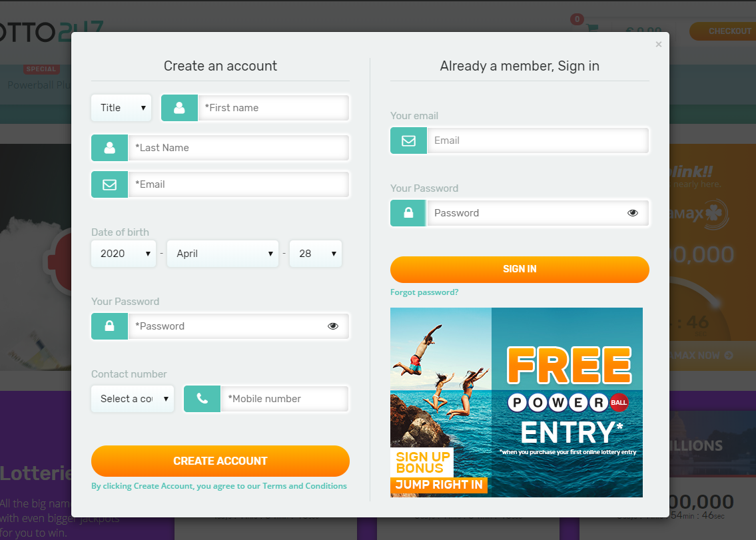The width and height of the screenshot is (756, 540).
Task: Click the phone icon beside Mobile number
Action: point(202,399)
